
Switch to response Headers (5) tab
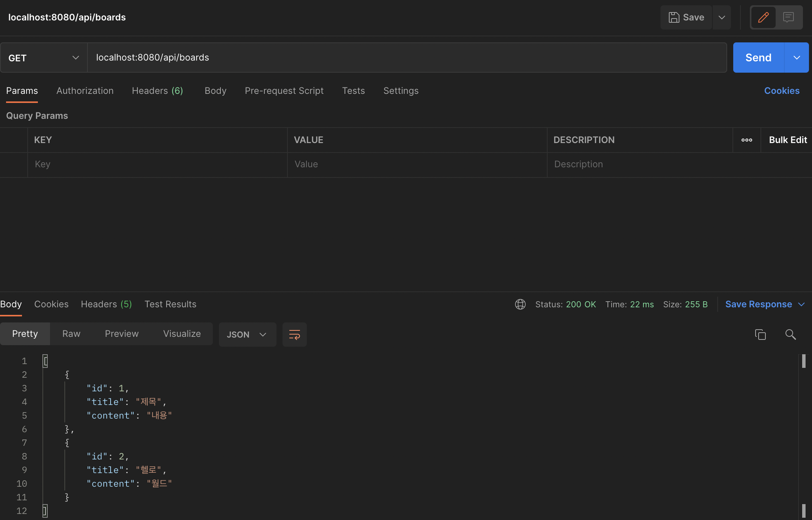106,304
